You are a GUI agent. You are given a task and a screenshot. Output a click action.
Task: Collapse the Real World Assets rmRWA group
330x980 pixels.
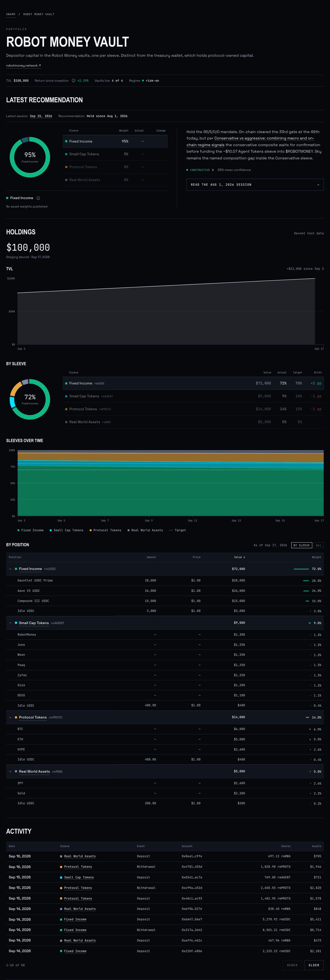click(x=10, y=771)
